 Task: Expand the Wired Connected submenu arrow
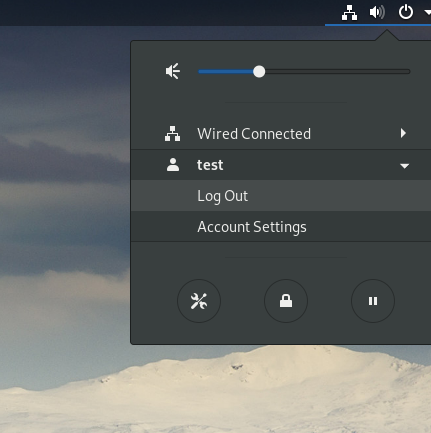coord(403,133)
